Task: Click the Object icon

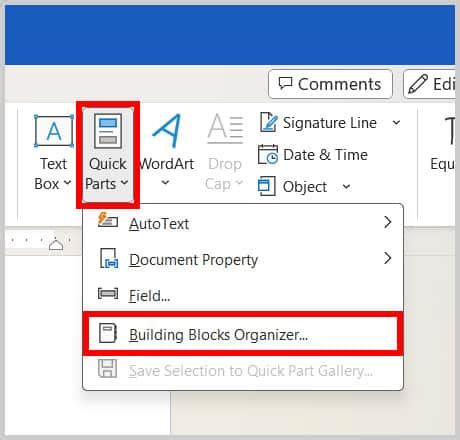Action: [267, 186]
